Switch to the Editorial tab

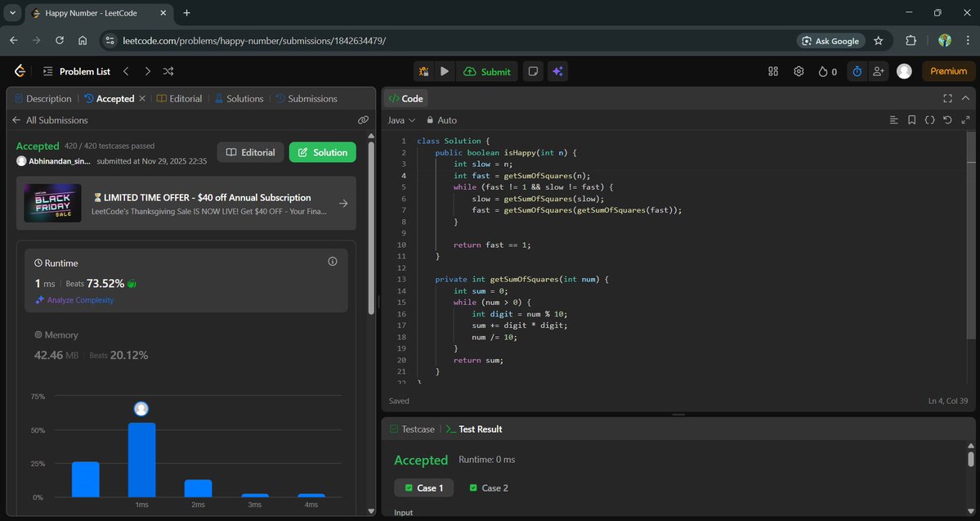179,99
